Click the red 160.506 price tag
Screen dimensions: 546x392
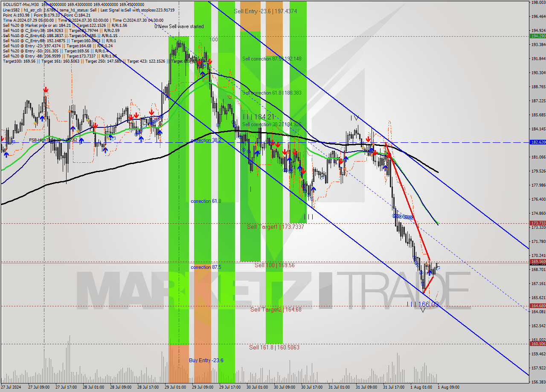[x=538, y=343]
